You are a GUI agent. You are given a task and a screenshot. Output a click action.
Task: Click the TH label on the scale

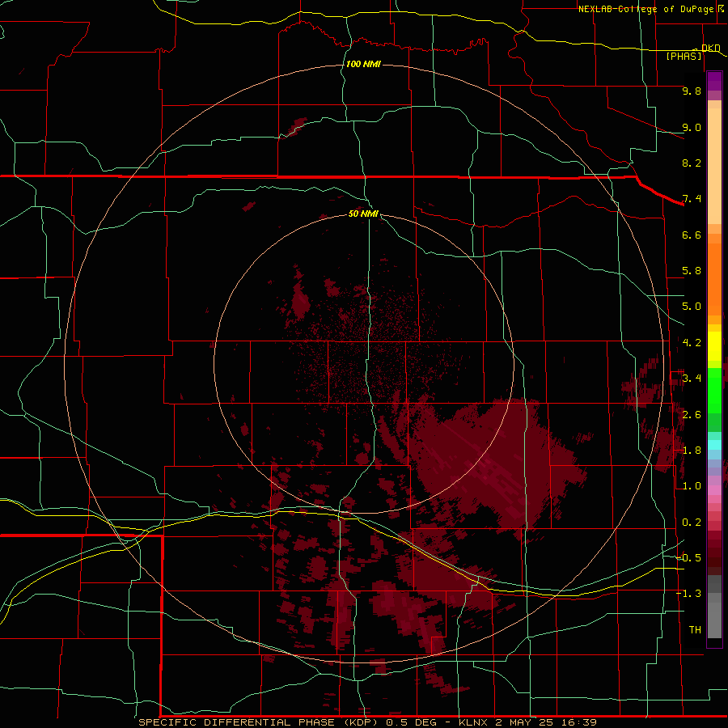pos(695,629)
